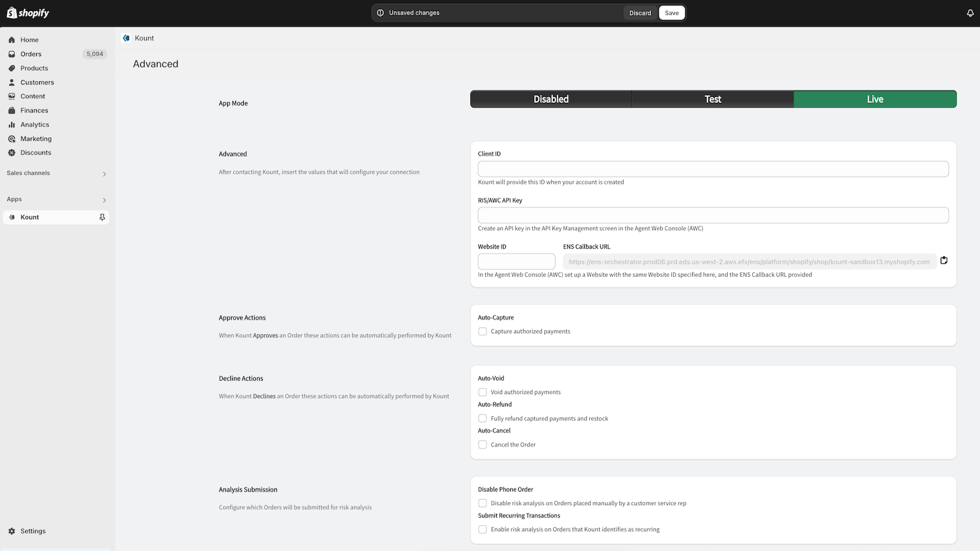Click the Discounts badge icon
The width and height of the screenshot is (980, 551).
coord(12,153)
